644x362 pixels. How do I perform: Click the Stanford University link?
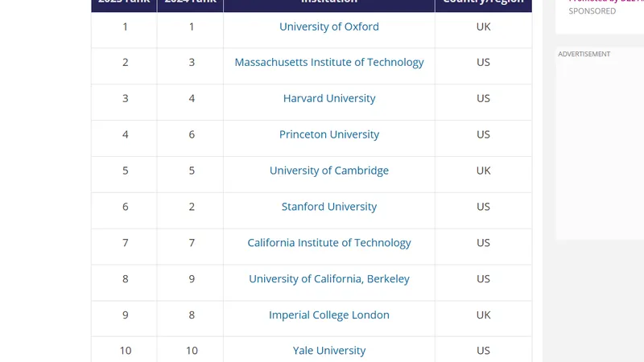(329, 207)
